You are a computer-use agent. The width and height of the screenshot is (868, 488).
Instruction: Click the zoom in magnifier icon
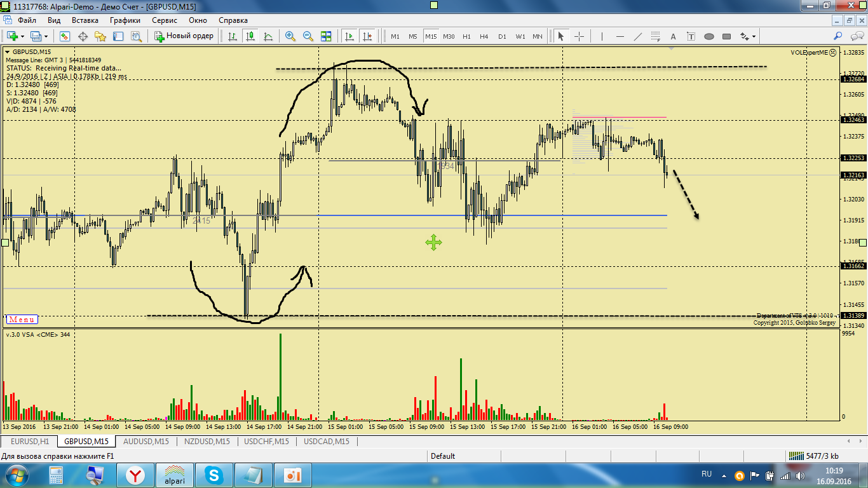tap(290, 36)
